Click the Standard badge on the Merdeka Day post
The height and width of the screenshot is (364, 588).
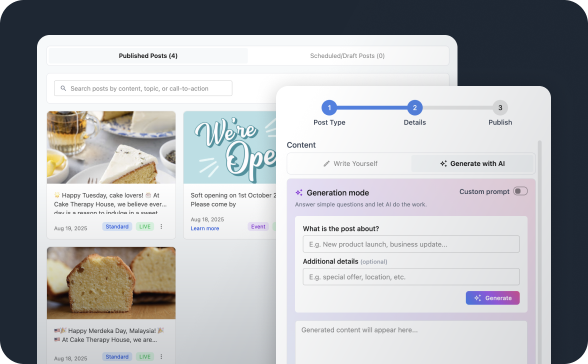pos(116,356)
